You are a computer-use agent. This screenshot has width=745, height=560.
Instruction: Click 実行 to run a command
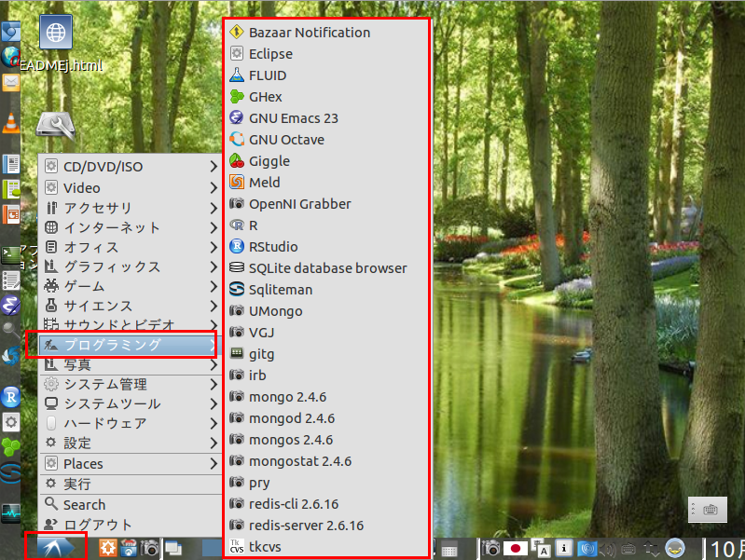point(130,484)
